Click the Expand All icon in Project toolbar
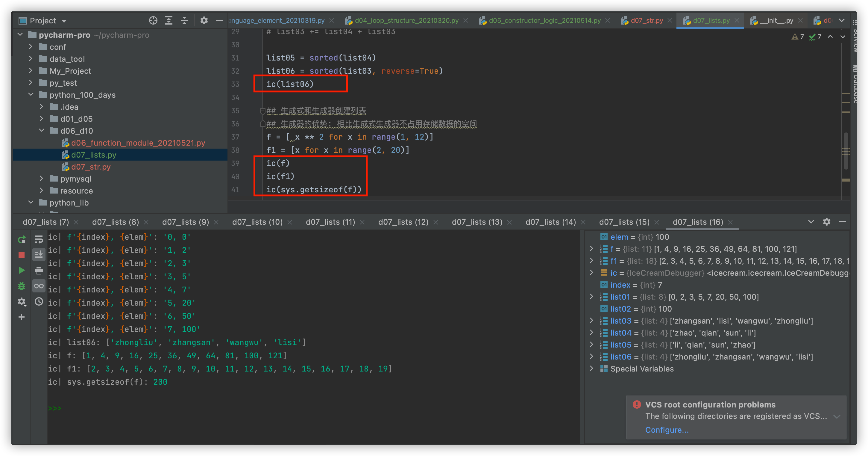The height and width of the screenshot is (456, 868). 169,21
